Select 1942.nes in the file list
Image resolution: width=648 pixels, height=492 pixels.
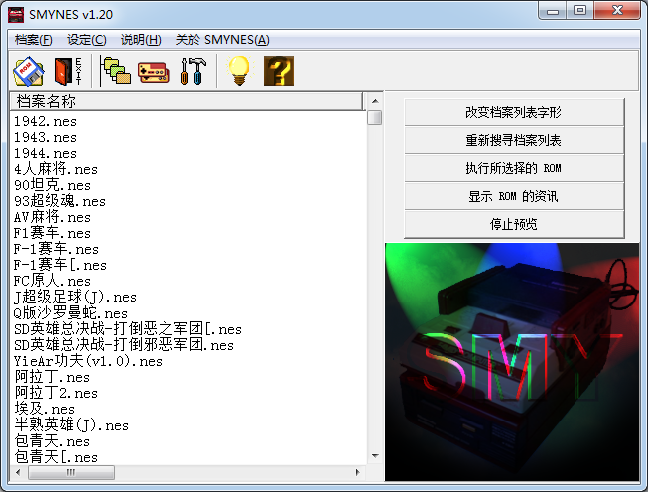coord(45,121)
